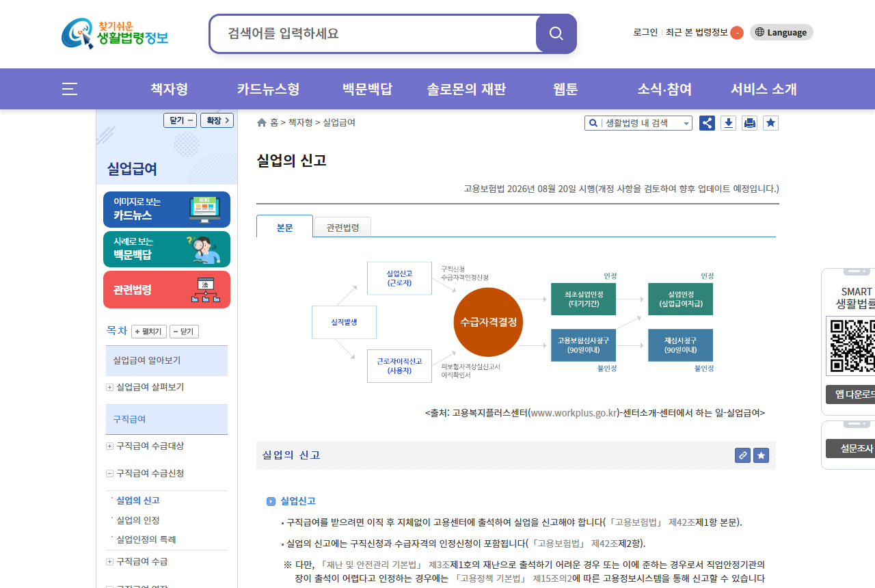Click the share icon
Viewport: 875px width, 588px height.
coord(708,123)
